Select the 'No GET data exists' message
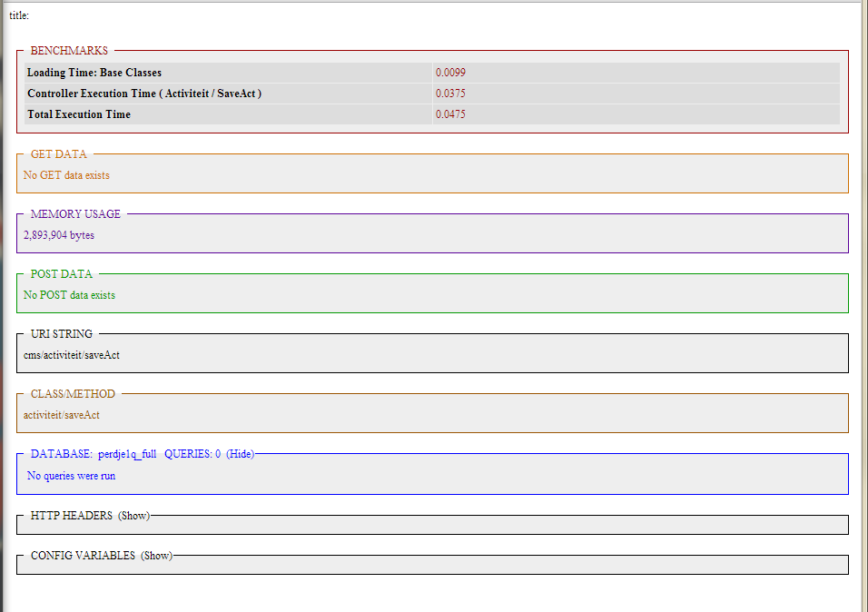This screenshot has width=868, height=612. tap(66, 175)
